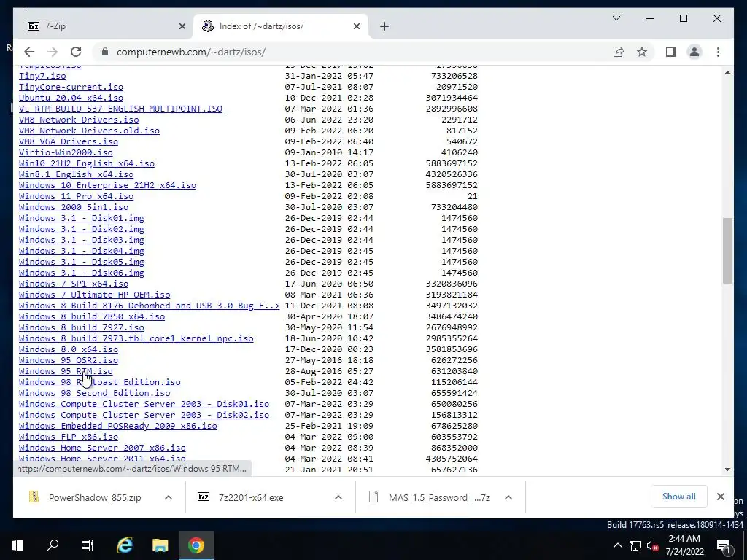Close the Index of /~dartz/isos/ tab
Screen dimensions: 747x560
click(x=356, y=27)
